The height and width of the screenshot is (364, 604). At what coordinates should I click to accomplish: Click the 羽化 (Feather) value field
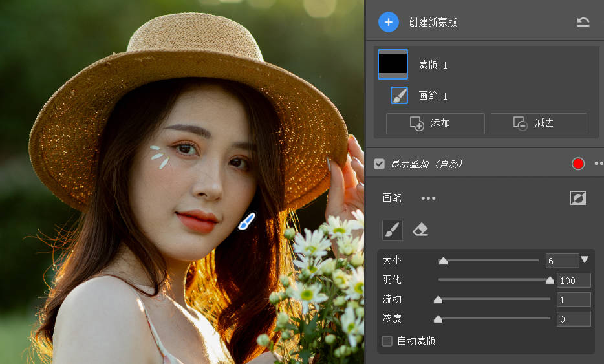[x=574, y=280]
